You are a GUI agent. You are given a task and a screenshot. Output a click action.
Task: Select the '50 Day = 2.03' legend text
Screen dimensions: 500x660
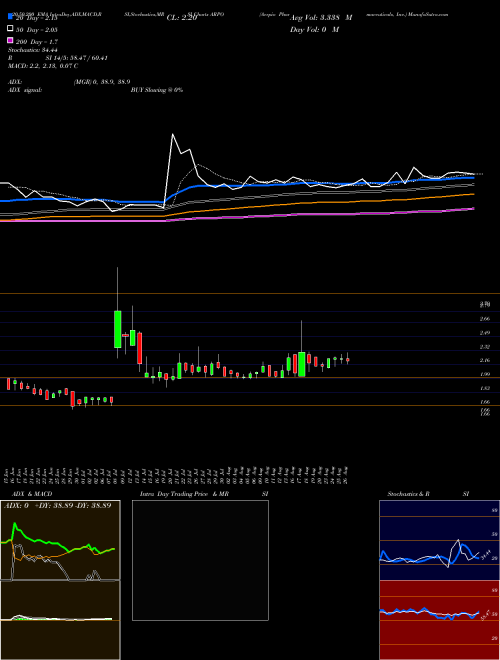37,30
